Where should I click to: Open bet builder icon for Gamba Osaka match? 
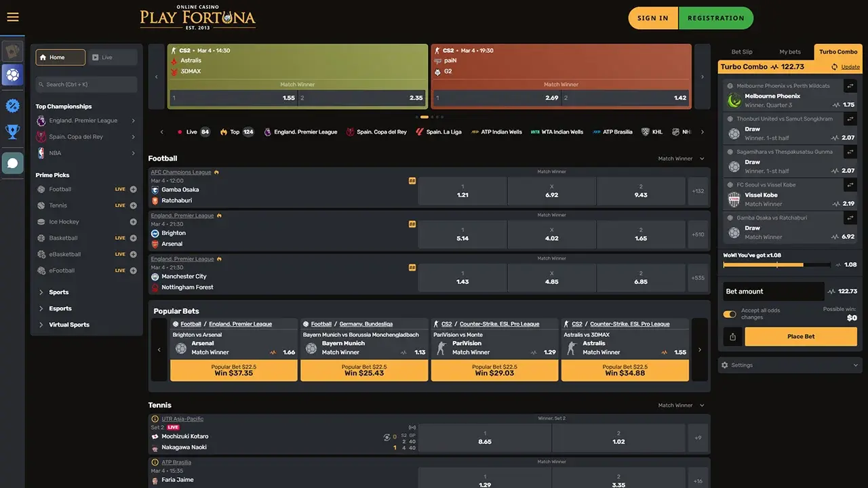[x=412, y=181]
